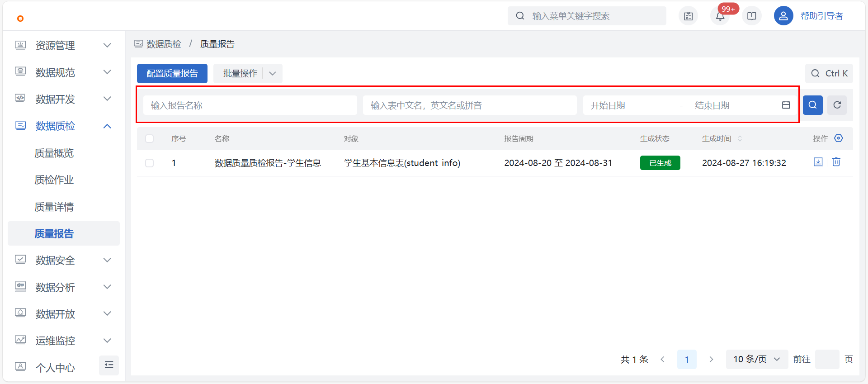Viewport: 868px width, 384px height.
Task: Click the 批量操作 button
Action: 240,73
